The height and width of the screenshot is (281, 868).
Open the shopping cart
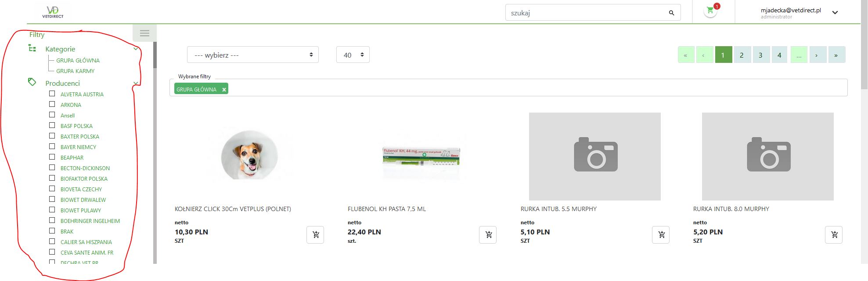click(x=710, y=11)
